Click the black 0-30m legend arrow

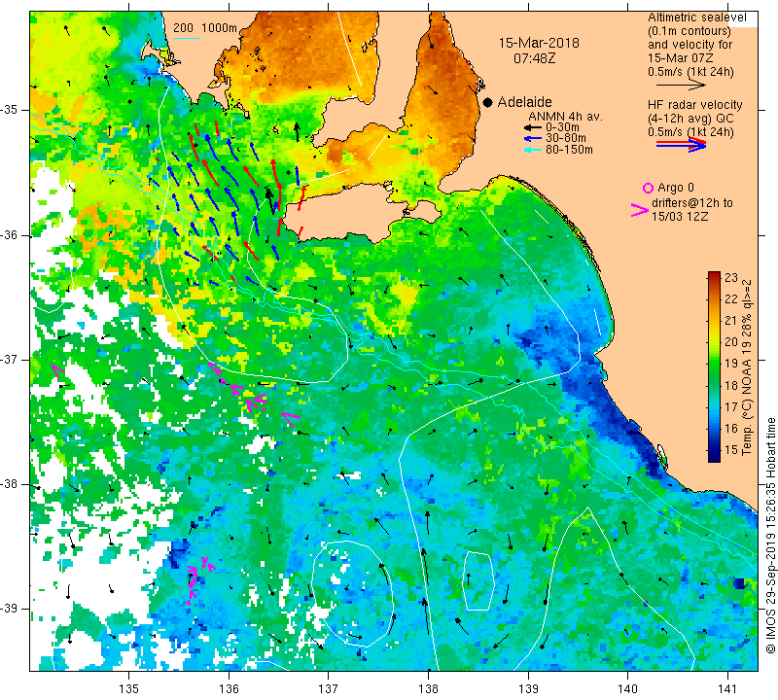click(x=532, y=127)
